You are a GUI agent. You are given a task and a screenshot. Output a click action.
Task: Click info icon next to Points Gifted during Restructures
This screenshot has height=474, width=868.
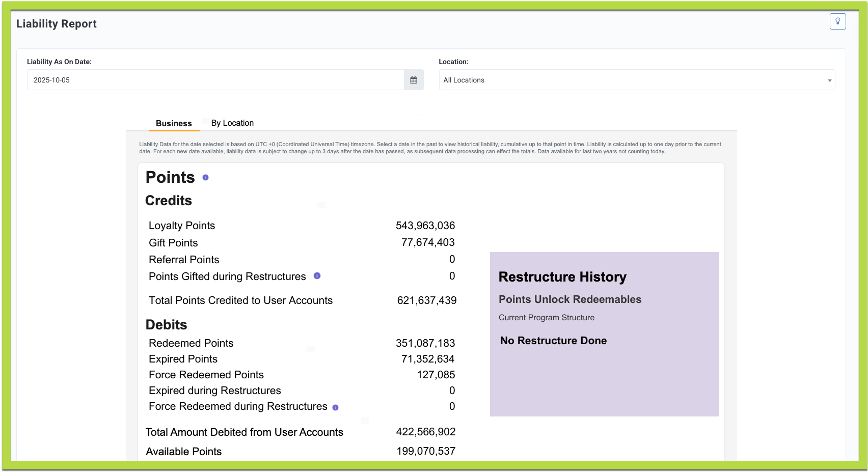(317, 276)
